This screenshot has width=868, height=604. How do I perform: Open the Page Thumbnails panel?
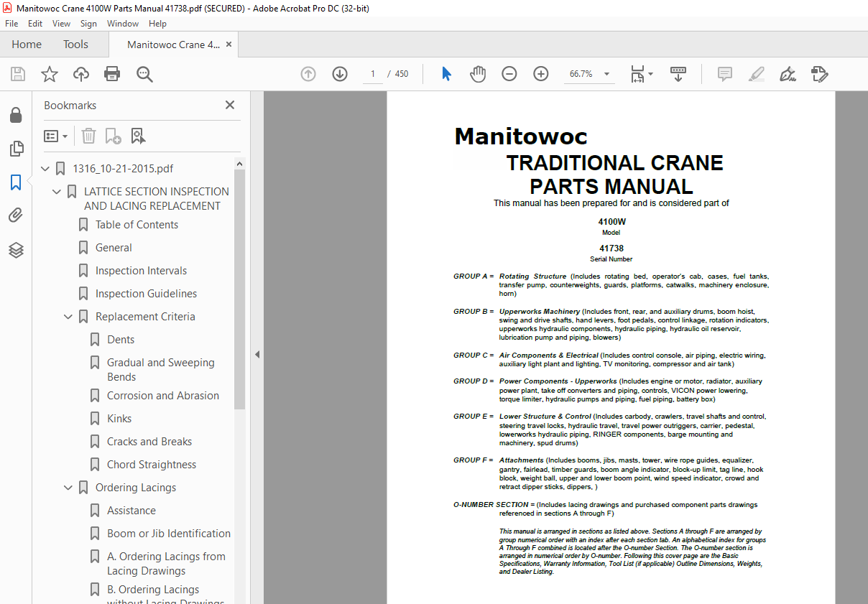click(16, 149)
